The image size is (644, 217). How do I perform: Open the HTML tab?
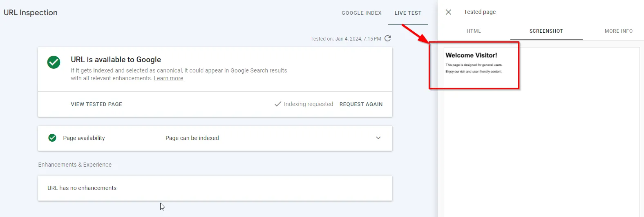[474, 31]
